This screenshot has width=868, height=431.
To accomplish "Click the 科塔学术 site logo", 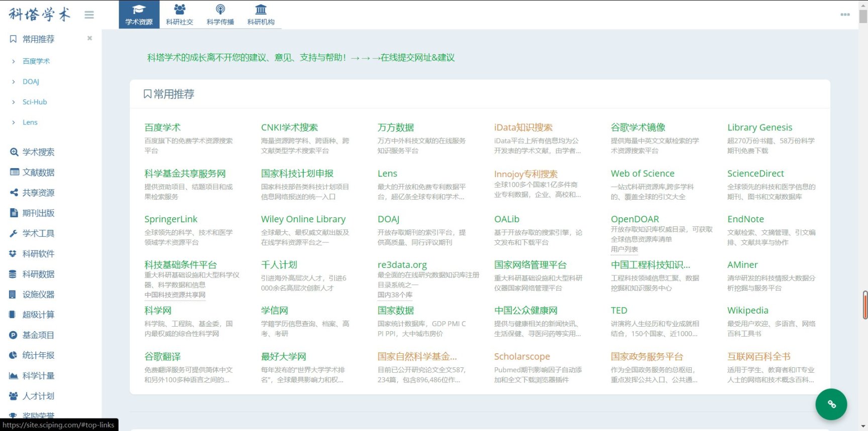I will point(40,14).
